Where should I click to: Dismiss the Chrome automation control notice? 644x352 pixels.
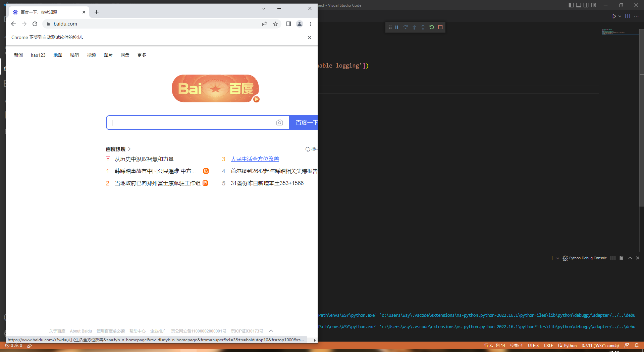coord(309,37)
